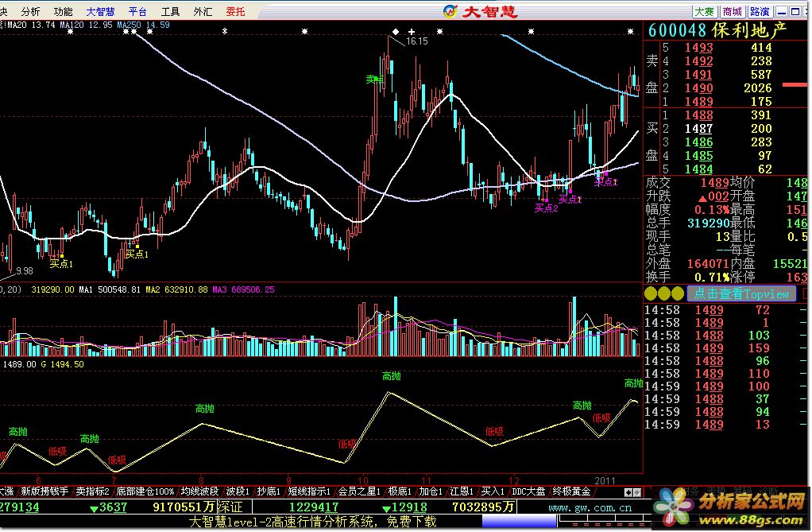Click the MA120 12.95 legend label
The image size is (812, 532).
coord(87,25)
